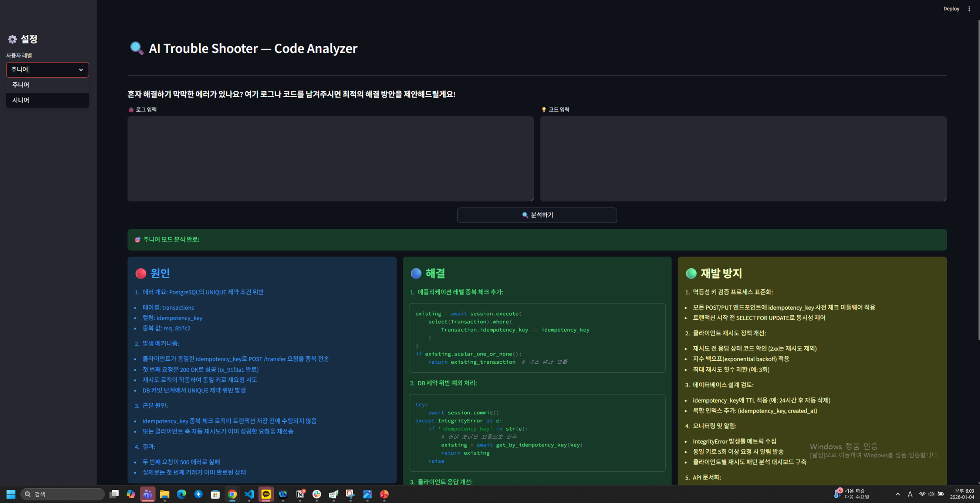Open the Wi-Fi network quick settings

click(922, 494)
